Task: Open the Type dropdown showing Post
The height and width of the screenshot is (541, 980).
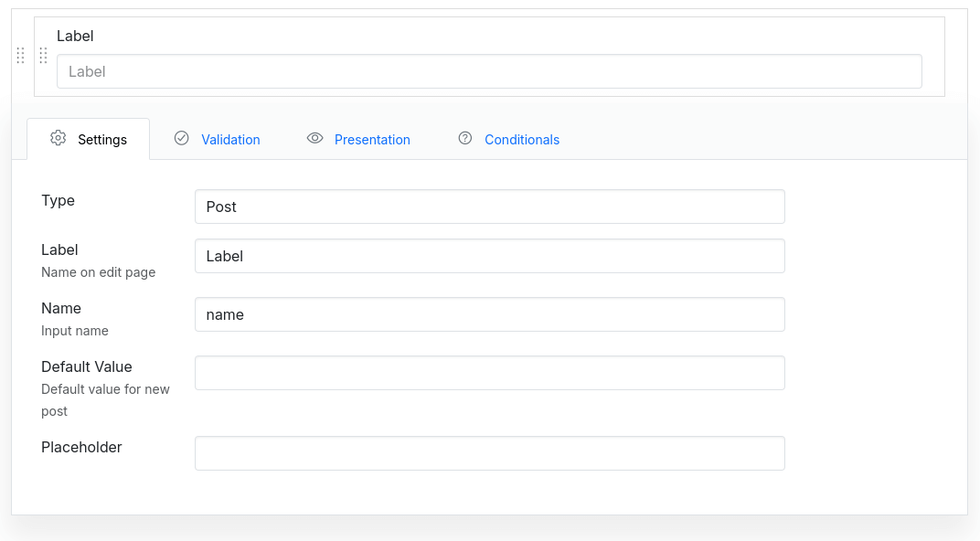Action: pyautogui.click(x=489, y=207)
